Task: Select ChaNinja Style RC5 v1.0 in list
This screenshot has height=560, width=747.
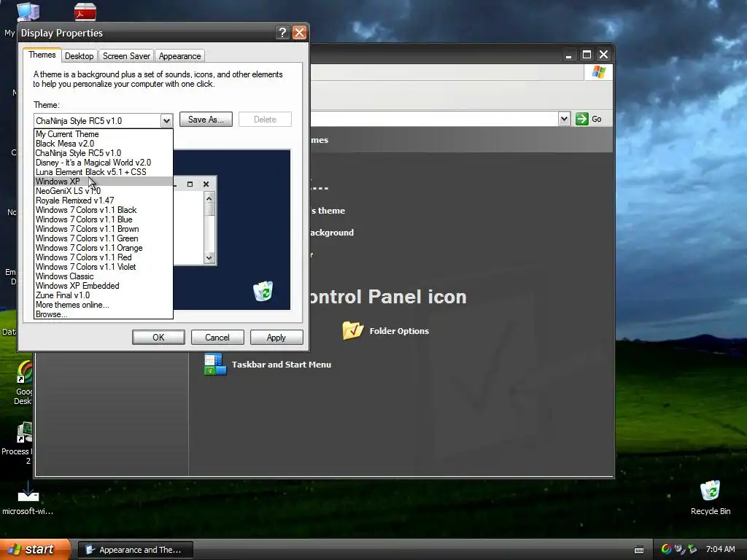Action: [x=104, y=153]
